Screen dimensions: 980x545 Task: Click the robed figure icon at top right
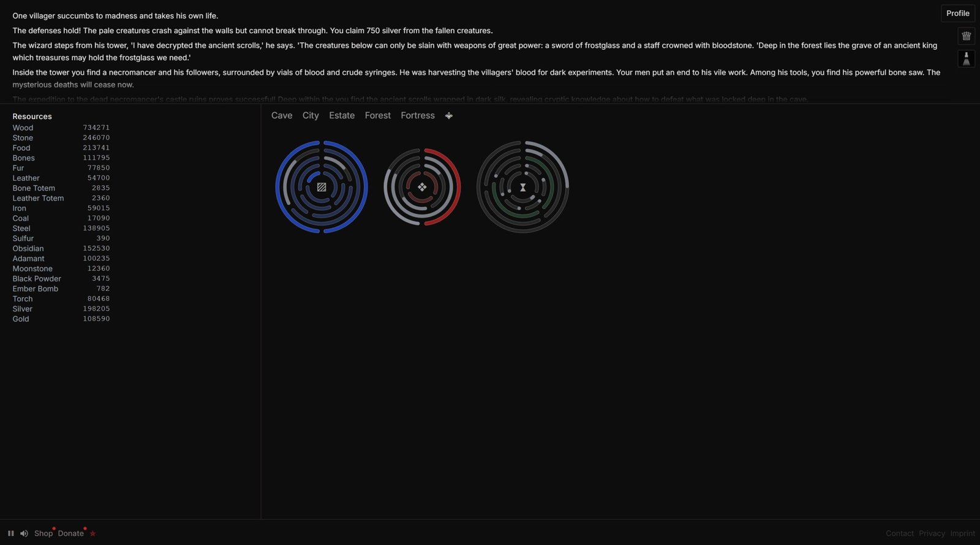point(966,59)
